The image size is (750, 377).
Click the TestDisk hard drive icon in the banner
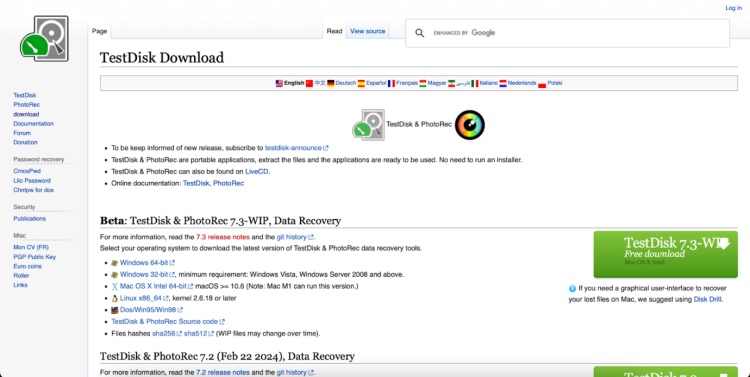pos(368,125)
